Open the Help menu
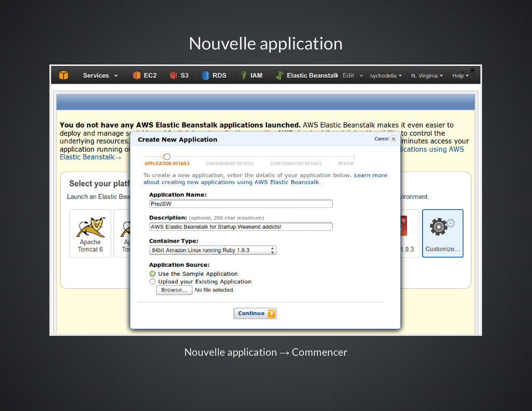This screenshot has width=532, height=411. point(460,76)
